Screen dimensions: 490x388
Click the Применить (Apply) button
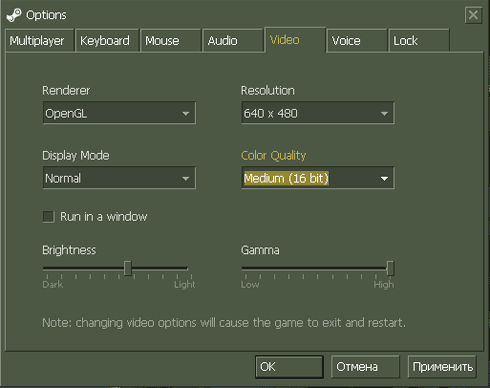click(x=442, y=367)
